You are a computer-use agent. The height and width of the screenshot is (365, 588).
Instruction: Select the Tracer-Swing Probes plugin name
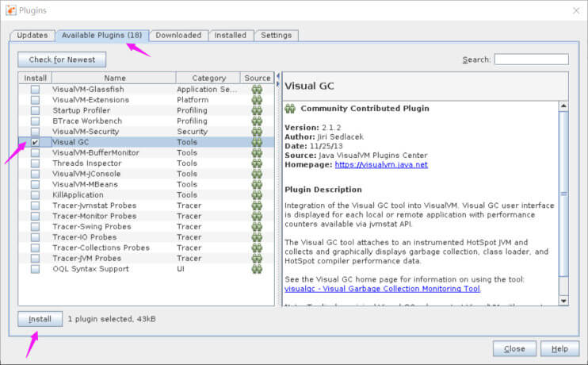(92, 226)
